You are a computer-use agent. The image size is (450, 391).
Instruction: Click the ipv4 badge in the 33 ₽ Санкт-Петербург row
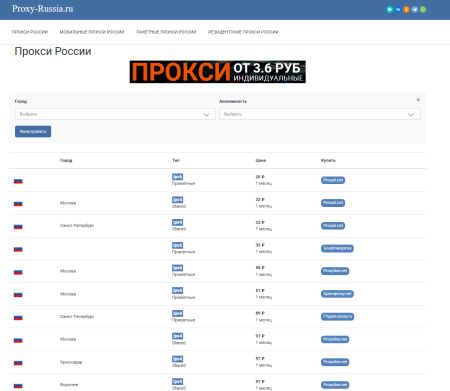(177, 222)
